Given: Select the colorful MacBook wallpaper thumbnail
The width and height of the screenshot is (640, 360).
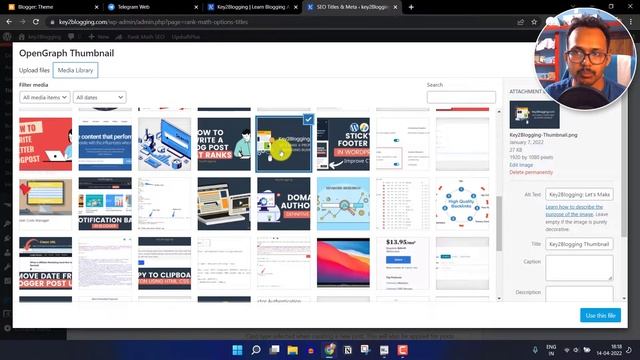Looking at the screenshot, I should coord(343,263).
